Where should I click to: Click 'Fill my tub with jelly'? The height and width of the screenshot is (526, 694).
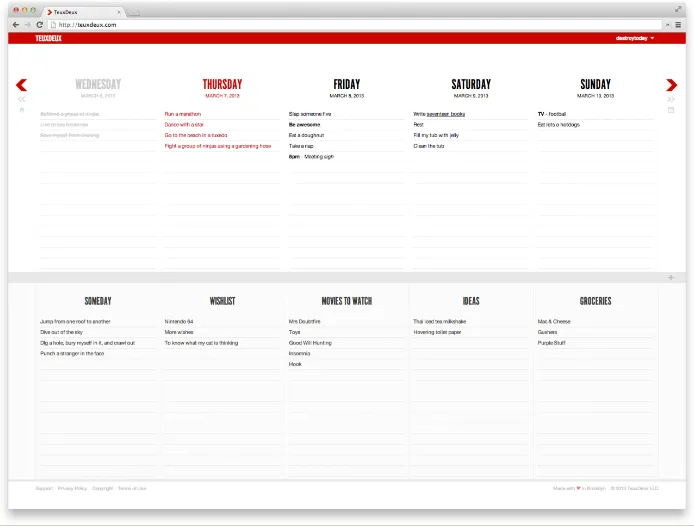pyautogui.click(x=436, y=135)
